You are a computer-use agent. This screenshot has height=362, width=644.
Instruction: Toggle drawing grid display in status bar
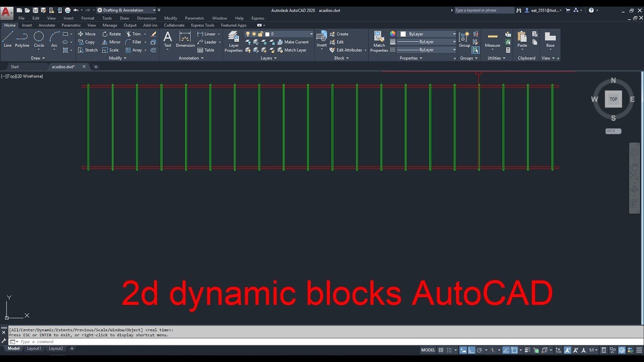[x=441, y=350]
